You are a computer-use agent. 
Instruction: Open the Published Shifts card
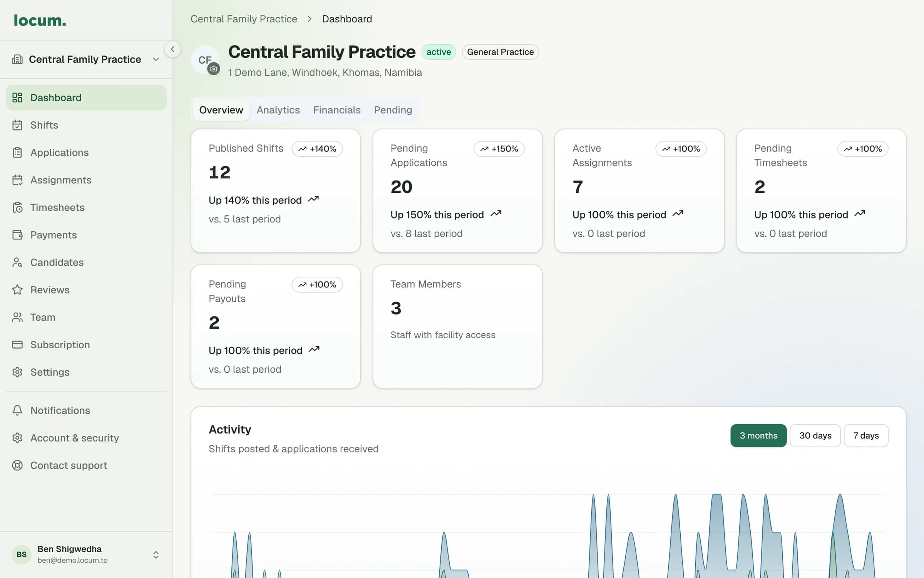(x=276, y=191)
